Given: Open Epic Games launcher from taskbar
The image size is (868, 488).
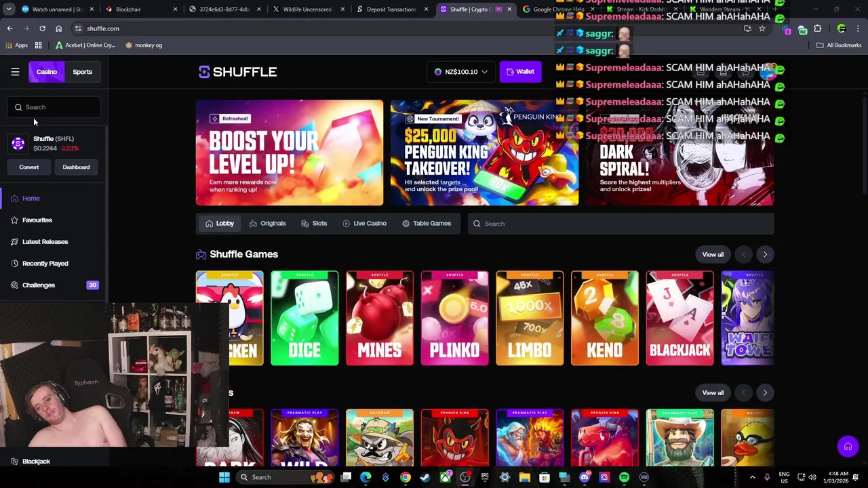Looking at the screenshot, I should point(485,477).
